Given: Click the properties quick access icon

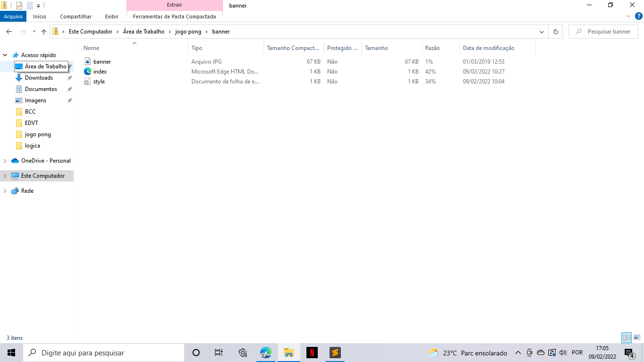Looking at the screenshot, I should point(19,6).
